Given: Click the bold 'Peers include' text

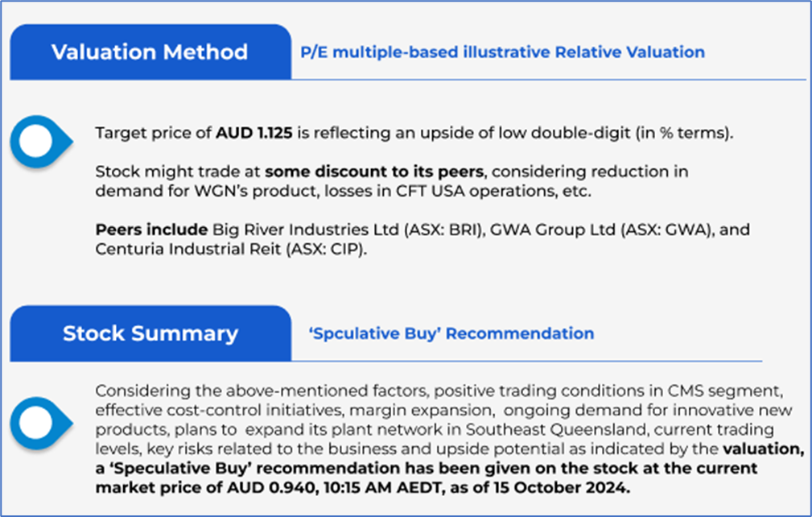Looking at the screenshot, I should click(x=140, y=230).
